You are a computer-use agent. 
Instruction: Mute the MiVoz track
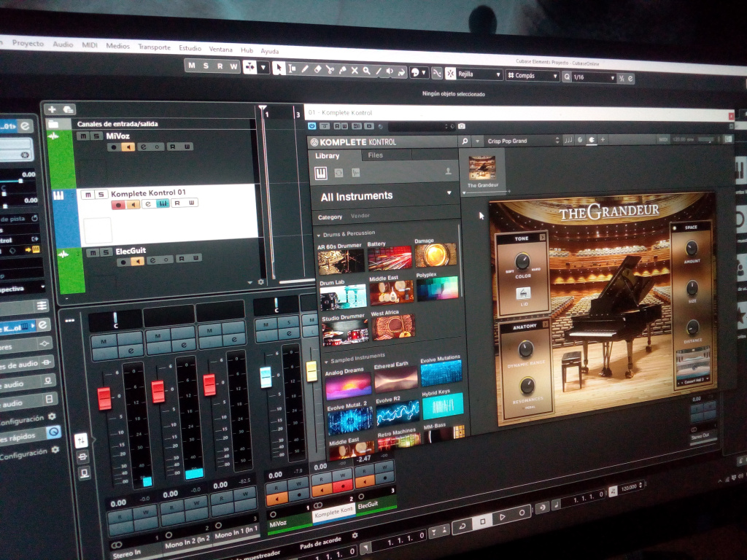(x=83, y=136)
